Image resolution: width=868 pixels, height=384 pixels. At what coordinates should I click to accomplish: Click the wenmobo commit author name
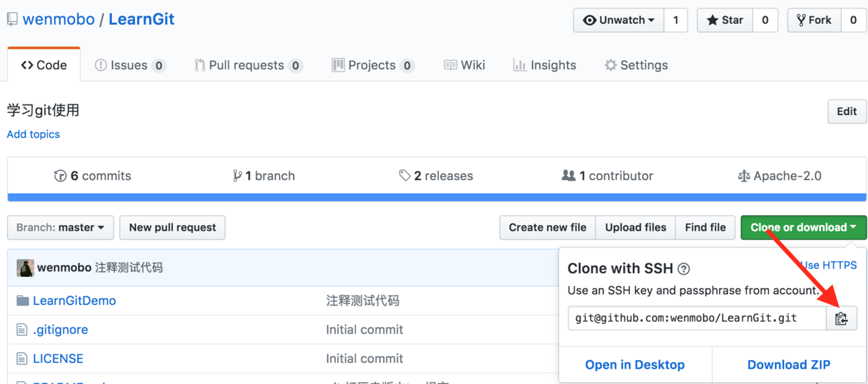click(x=64, y=268)
